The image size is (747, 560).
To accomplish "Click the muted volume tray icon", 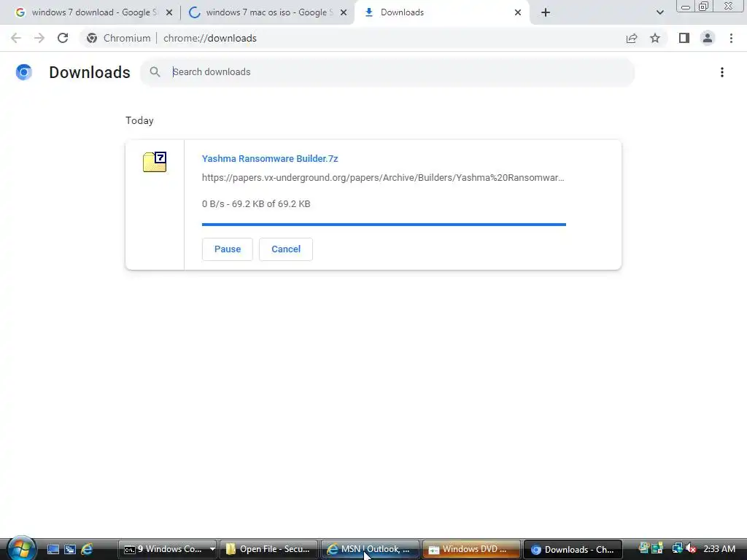I will [690, 548].
